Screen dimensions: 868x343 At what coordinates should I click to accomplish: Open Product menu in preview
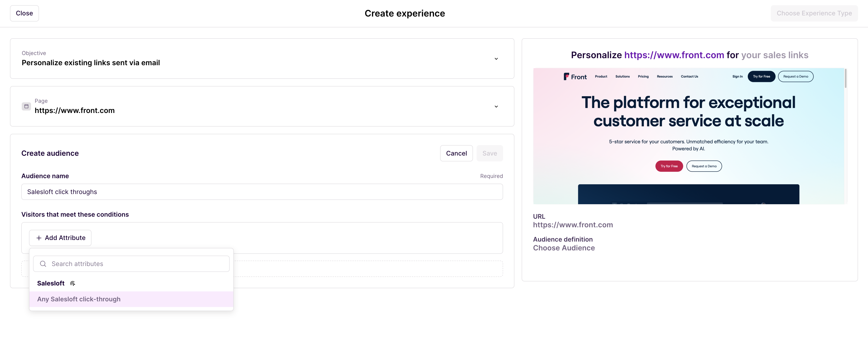[x=601, y=77]
